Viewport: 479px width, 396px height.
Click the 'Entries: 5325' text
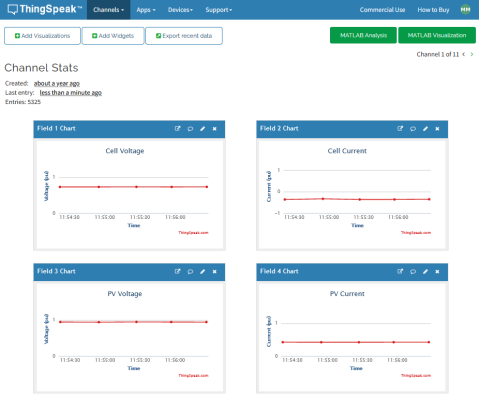pyautogui.click(x=23, y=102)
